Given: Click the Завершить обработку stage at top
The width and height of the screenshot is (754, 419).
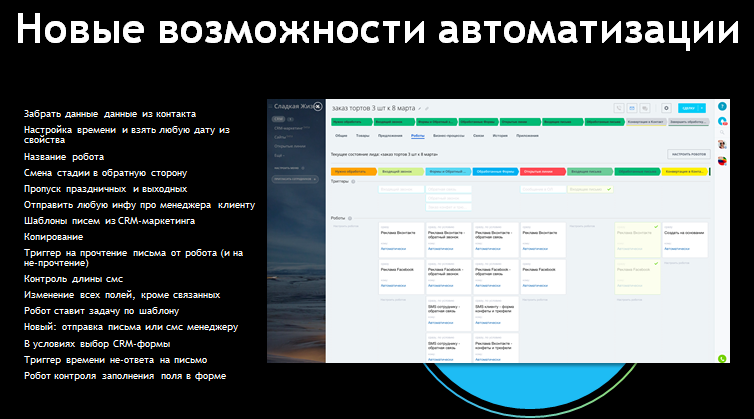Looking at the screenshot, I should [688, 122].
